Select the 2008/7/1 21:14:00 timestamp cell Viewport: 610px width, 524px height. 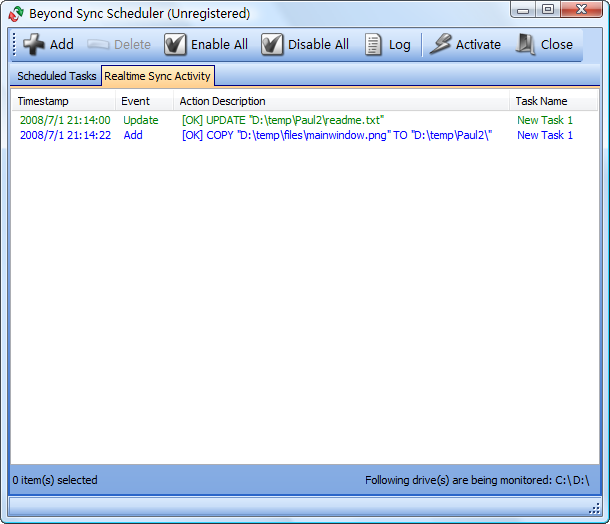click(x=65, y=120)
